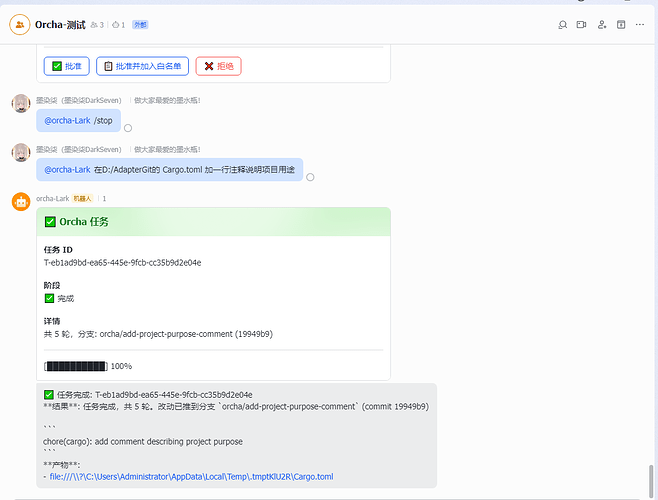This screenshot has height=500, width=658.
Task: Click the 外部 external tag
Action: [140, 25]
